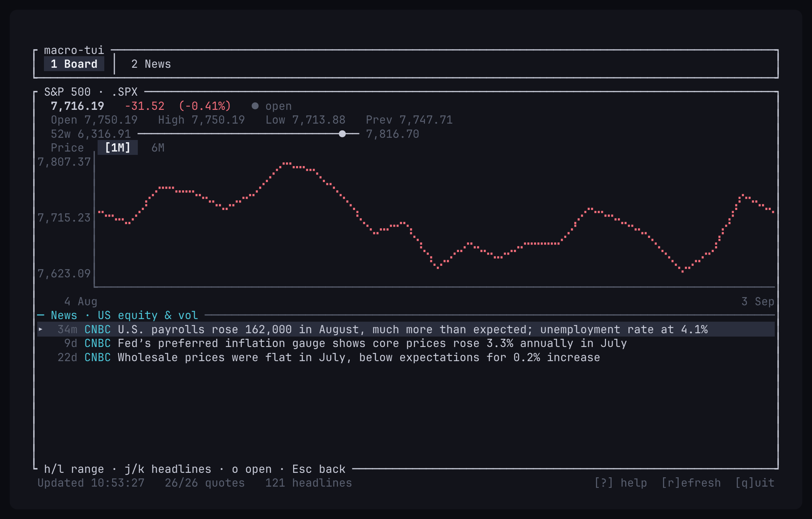This screenshot has width=812, height=519.
Task: Click the Prev 7,747.71 value
Action: [x=409, y=120]
